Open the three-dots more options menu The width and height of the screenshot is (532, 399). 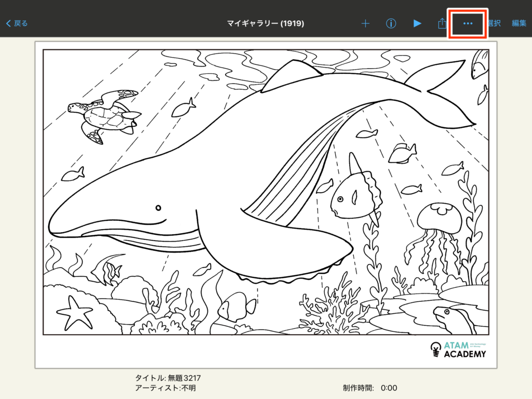468,23
